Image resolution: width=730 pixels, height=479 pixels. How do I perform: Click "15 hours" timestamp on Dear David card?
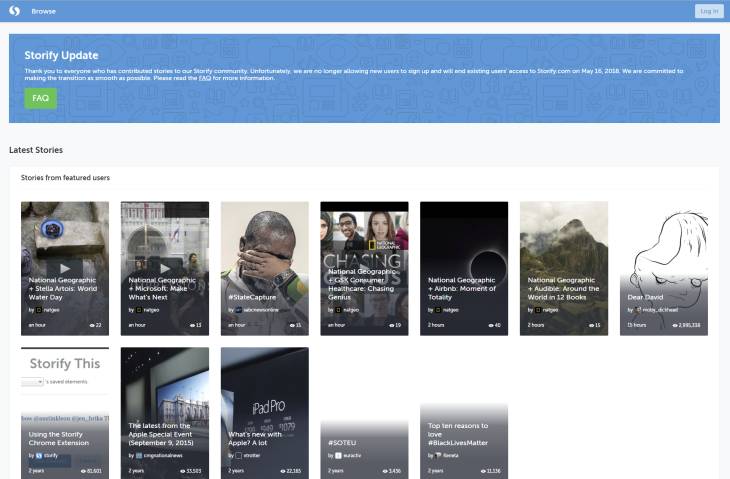636,325
